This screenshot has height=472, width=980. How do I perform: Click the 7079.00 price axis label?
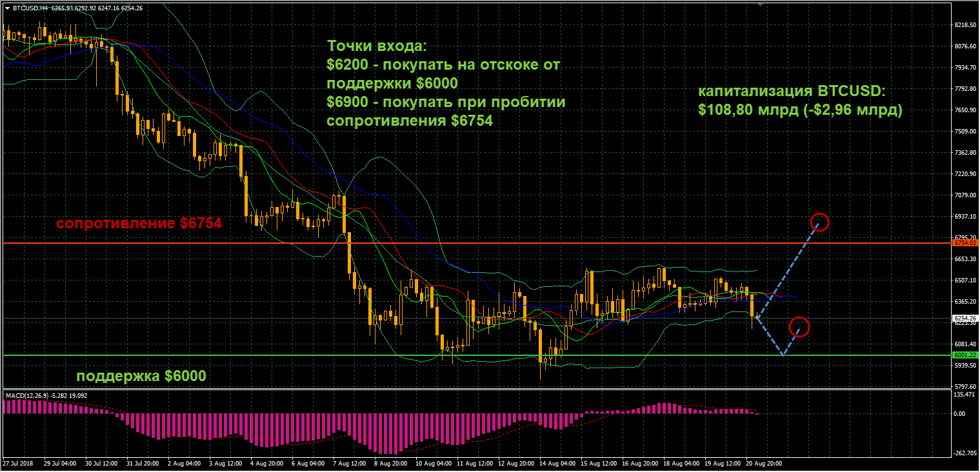(x=964, y=195)
